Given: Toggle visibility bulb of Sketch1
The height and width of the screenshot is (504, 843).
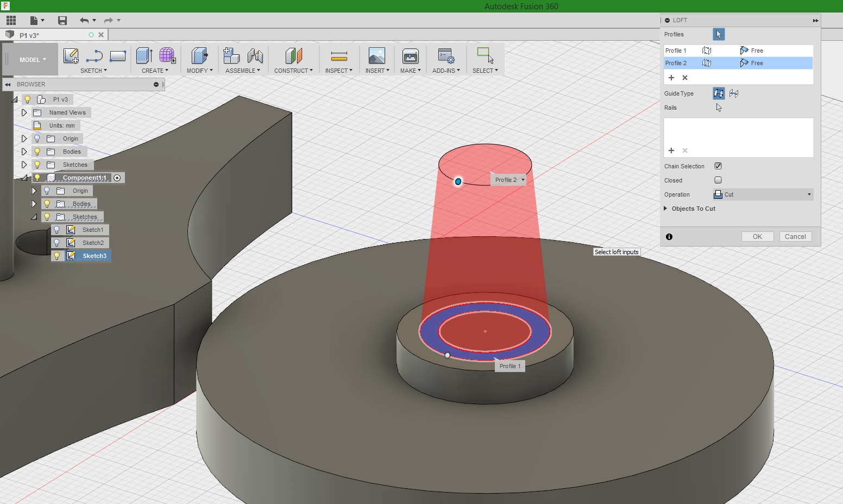Looking at the screenshot, I should pos(57,230).
